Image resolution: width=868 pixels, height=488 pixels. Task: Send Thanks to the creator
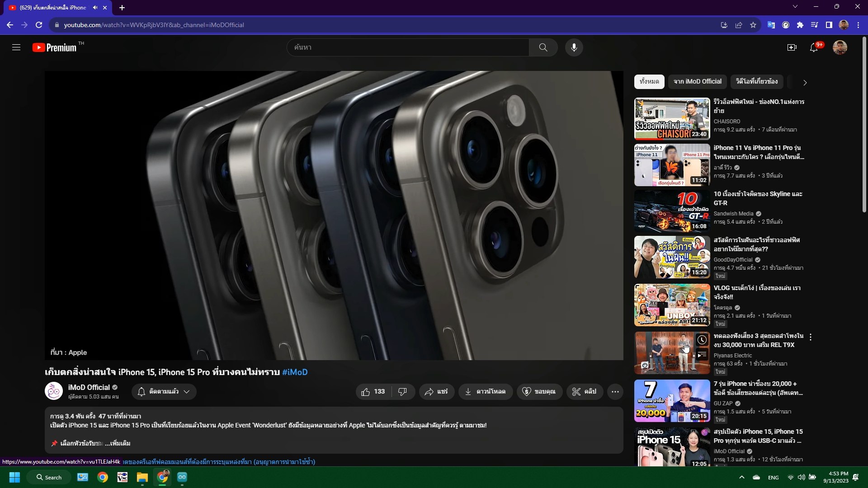point(539,392)
